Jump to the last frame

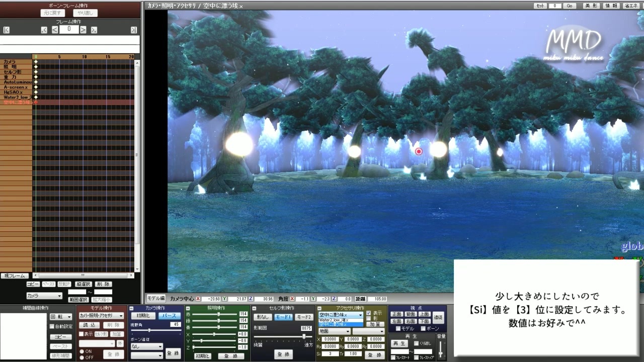coord(134,30)
